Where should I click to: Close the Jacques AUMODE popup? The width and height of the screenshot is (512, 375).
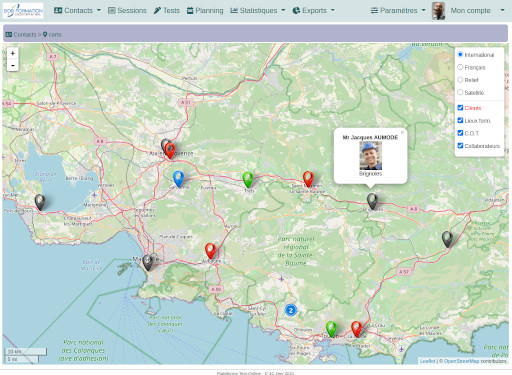pos(402,132)
